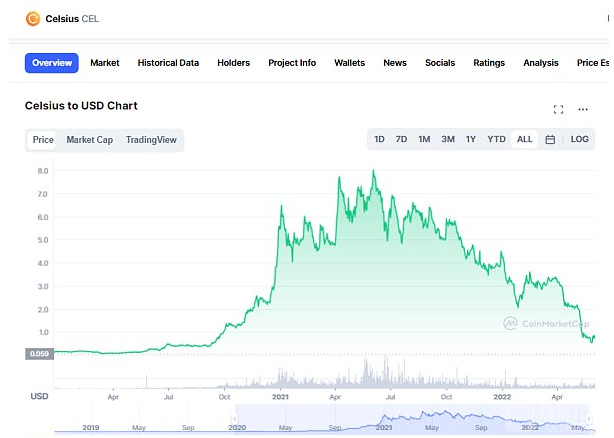Select the Overview tab
The width and height of the screenshot is (614, 438).
click(x=52, y=63)
